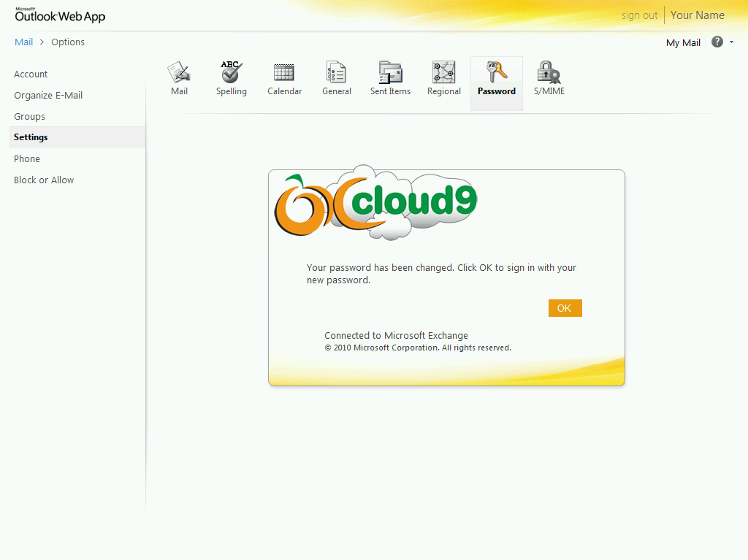Open the Block or Allow section
748x560 pixels.
[x=44, y=180]
